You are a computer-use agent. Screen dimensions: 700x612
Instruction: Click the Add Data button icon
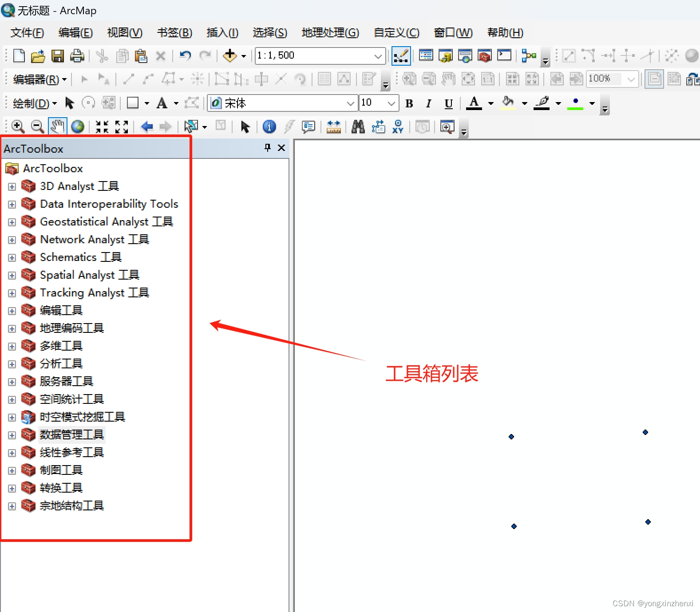pyautogui.click(x=230, y=56)
